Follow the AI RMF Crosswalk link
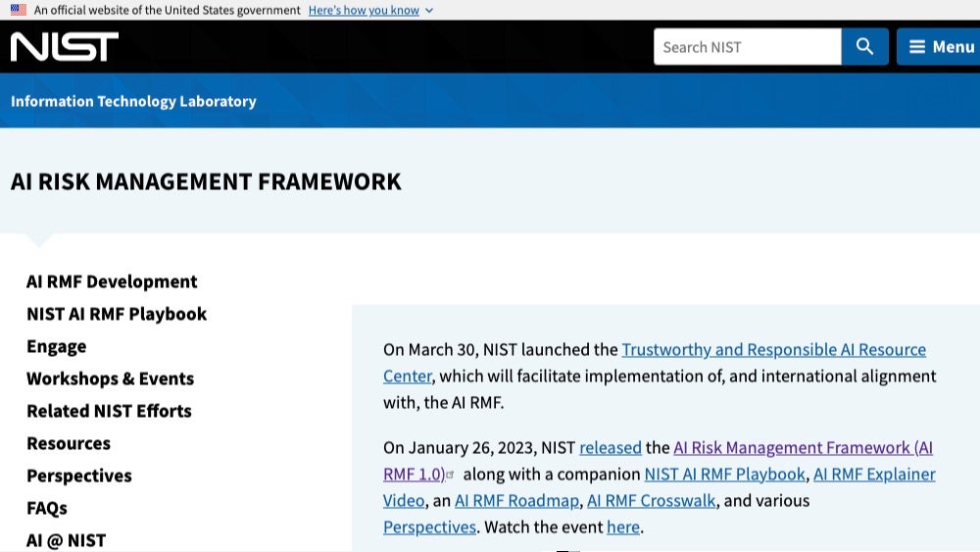980x552 pixels. (651, 501)
